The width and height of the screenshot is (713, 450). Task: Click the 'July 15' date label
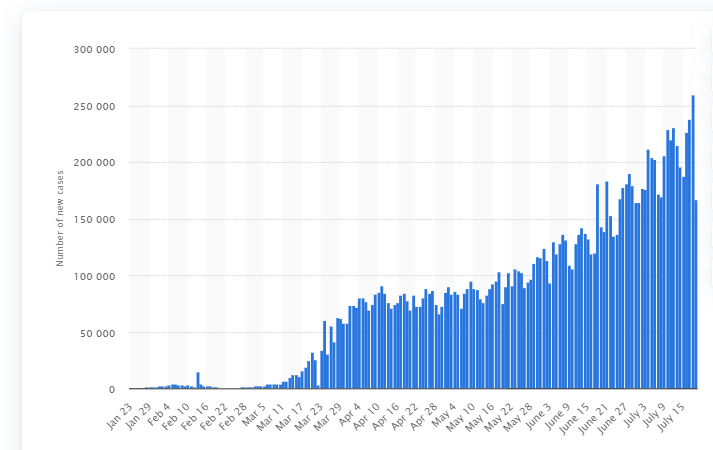pyautogui.click(x=672, y=417)
